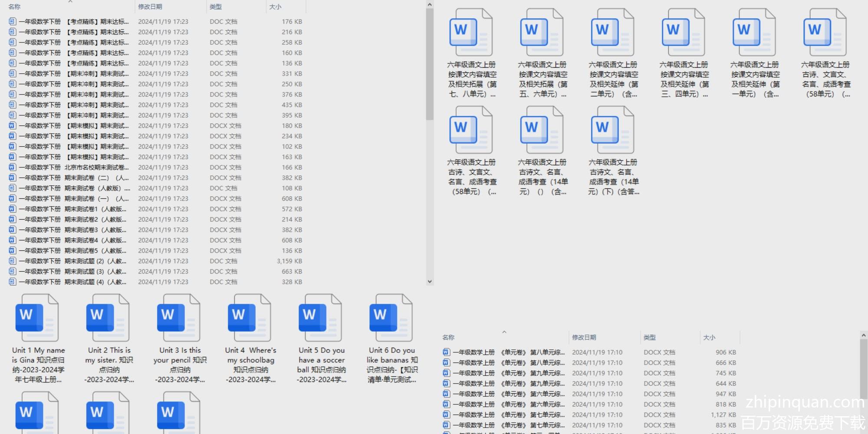
Task: Select the 六年级语文上册 第五、六单元 Word icon
Action: 542,33
